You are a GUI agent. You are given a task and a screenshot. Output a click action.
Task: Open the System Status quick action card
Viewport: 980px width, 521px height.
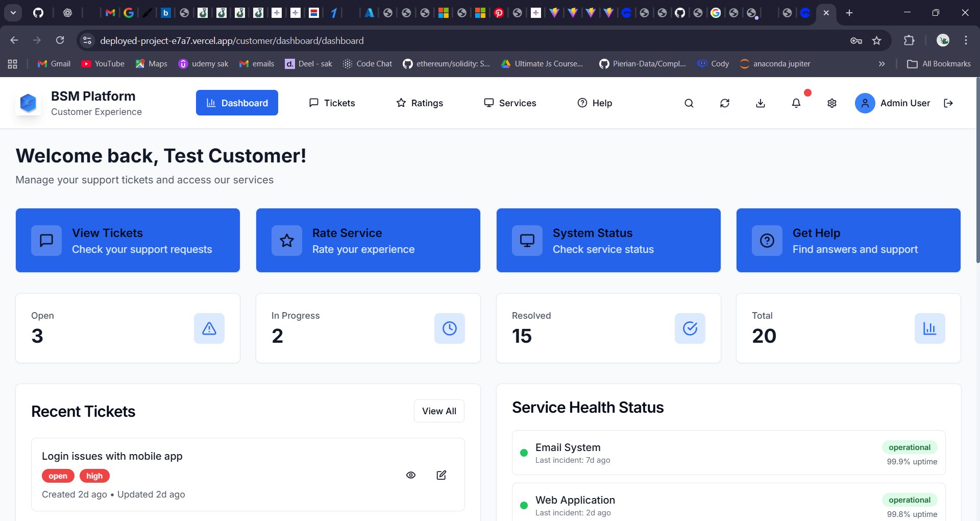pyautogui.click(x=608, y=240)
